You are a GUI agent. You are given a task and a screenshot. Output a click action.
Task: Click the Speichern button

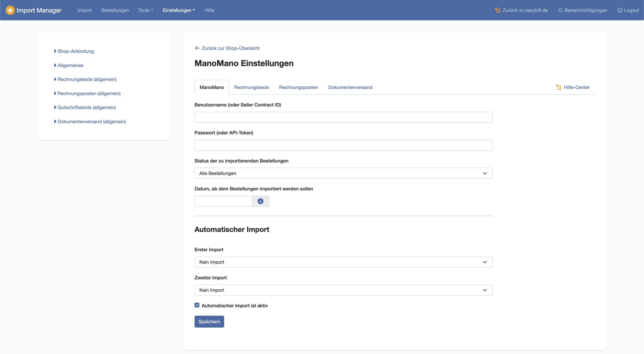point(209,322)
